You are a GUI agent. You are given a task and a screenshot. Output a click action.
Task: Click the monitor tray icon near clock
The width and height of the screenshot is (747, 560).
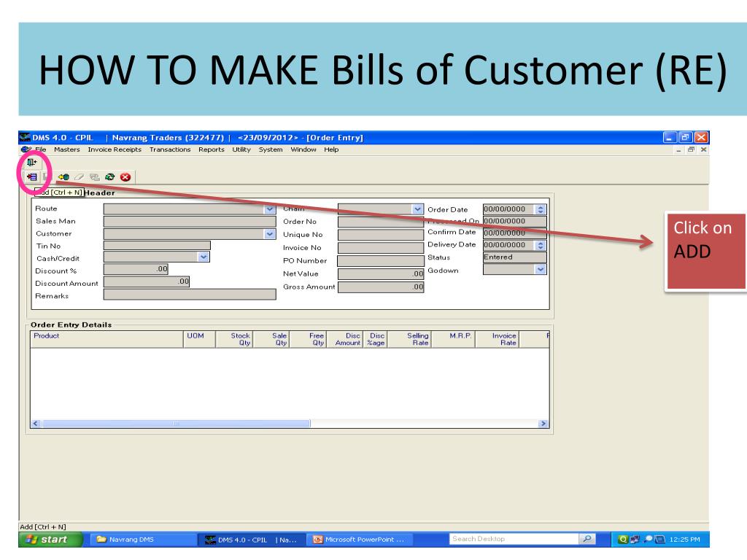[x=659, y=540]
